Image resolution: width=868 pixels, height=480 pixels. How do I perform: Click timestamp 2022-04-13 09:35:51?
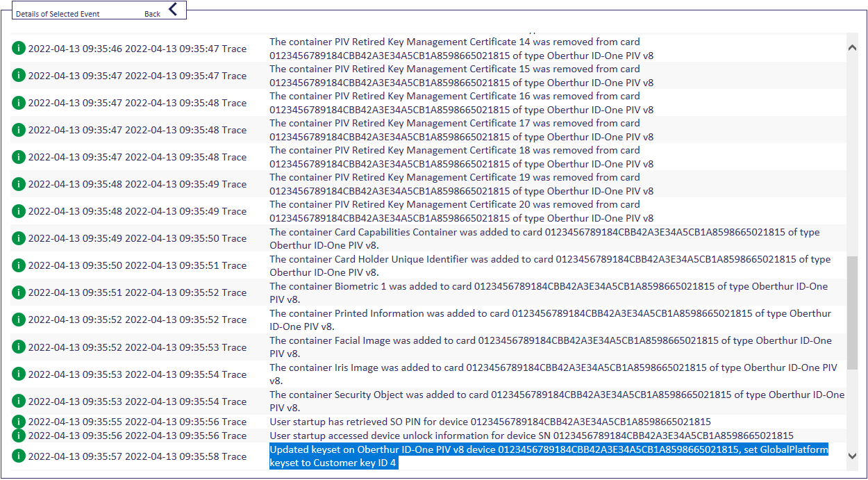[75, 292]
